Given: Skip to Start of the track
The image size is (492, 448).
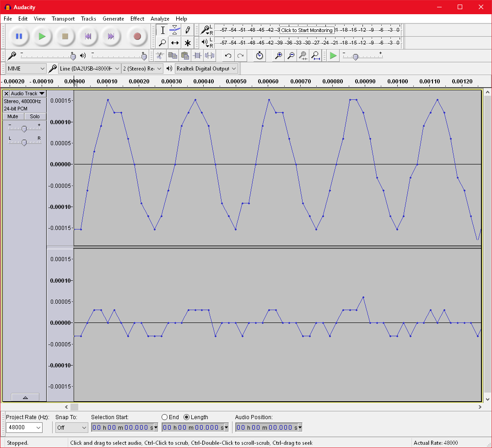Looking at the screenshot, I should tap(88, 37).
